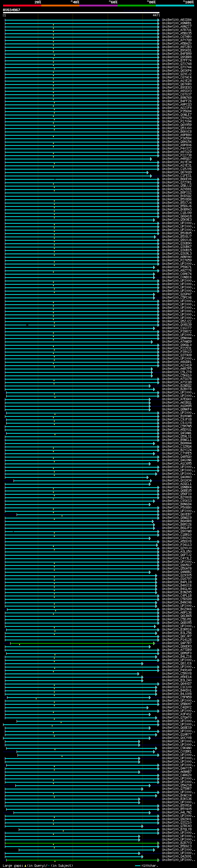Select the AV634967 query name
Image resolution: width=197 pixels, height=868 pixels.
tap(11, 10)
